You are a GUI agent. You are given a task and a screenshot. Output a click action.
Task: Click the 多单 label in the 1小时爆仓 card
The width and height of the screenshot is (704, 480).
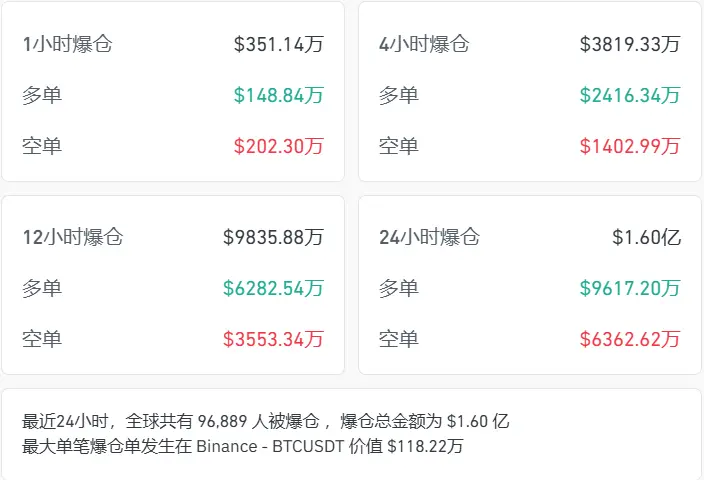coord(42,95)
